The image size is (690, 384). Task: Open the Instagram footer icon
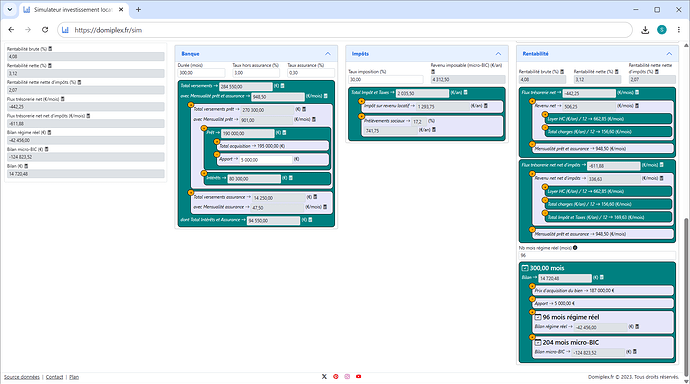pos(347,377)
